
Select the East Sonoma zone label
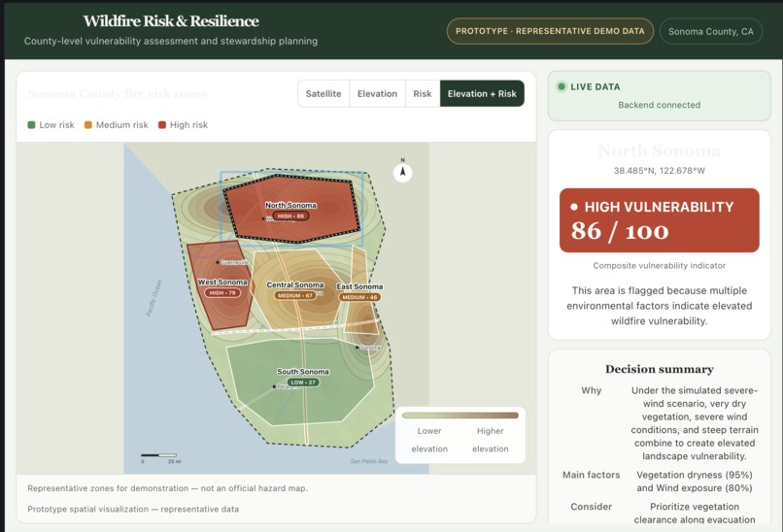coord(359,286)
